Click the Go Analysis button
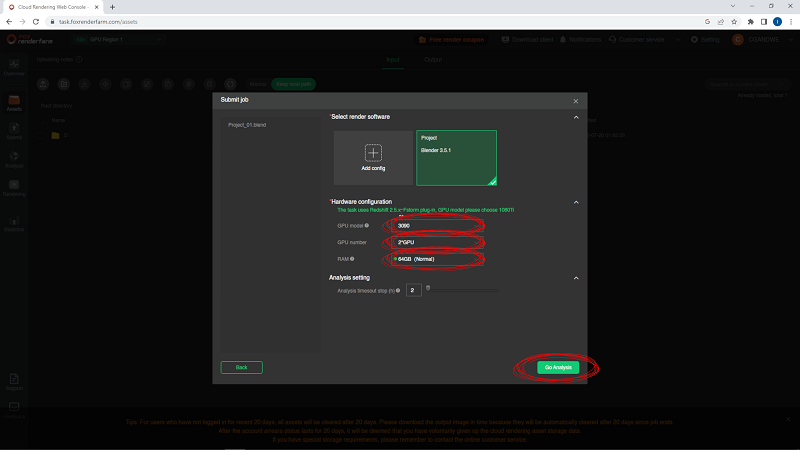This screenshot has width=800, height=450. point(558,367)
